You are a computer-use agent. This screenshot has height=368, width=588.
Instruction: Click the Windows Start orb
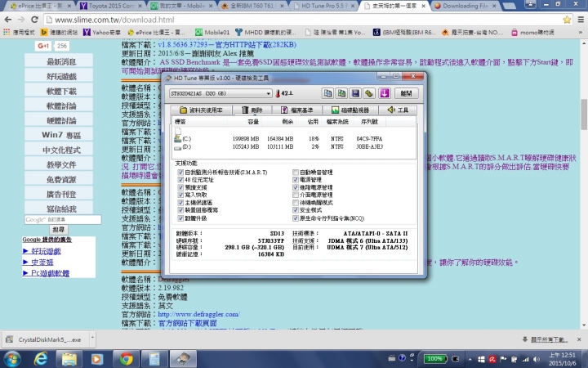coord(12,359)
